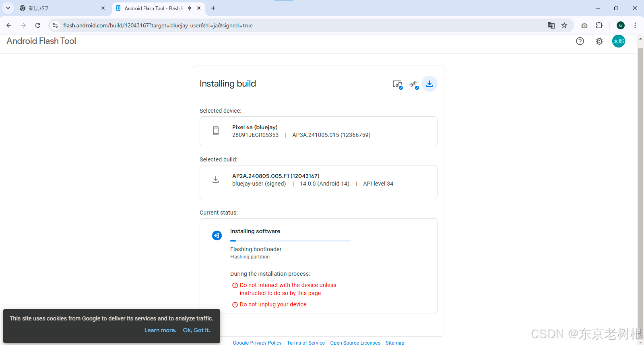Open the Sitemap link
This screenshot has height=345, width=644.
point(395,343)
